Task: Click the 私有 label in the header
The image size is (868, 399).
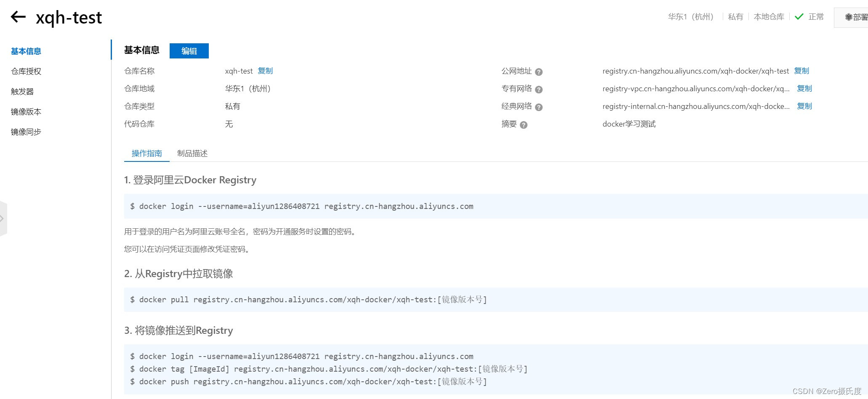Action: tap(735, 17)
